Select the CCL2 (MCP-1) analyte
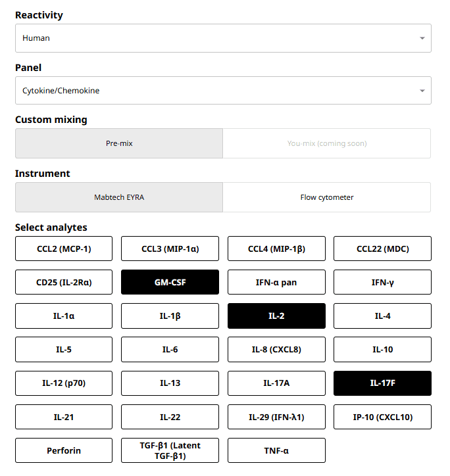Screen dimensions: 450x476 tap(64, 249)
